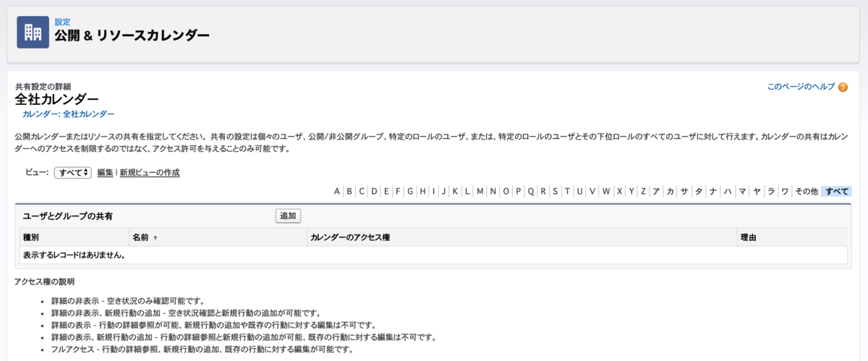
Task: Filter list by kana ヤ
Action: pos(757,192)
